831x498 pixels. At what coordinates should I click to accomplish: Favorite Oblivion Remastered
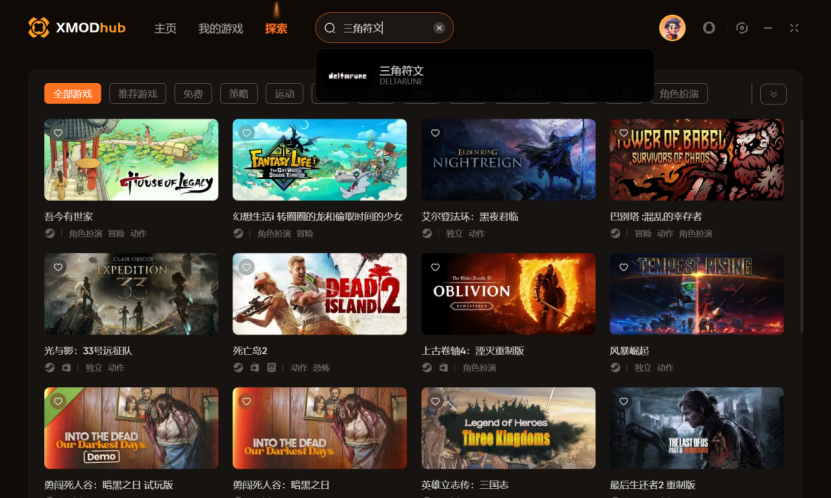435,267
